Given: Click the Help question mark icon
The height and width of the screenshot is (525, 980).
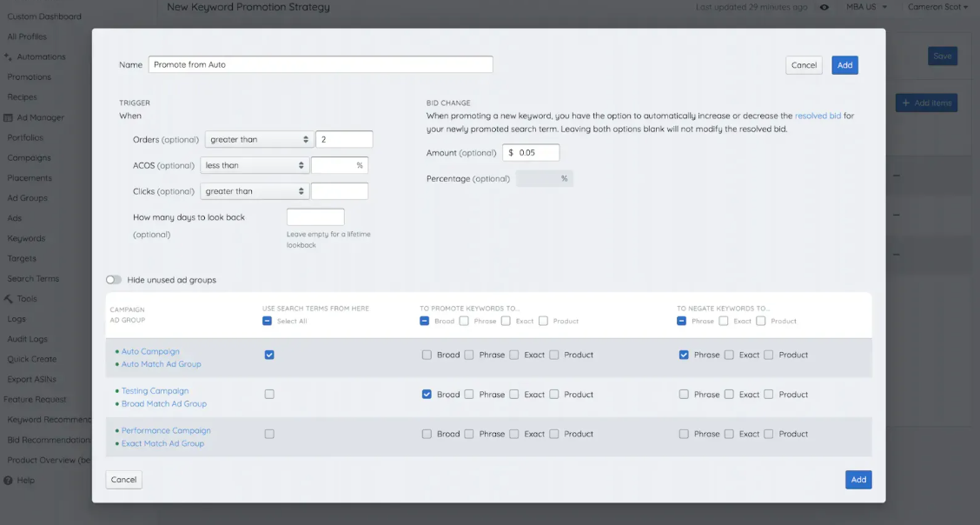Looking at the screenshot, I should pyautogui.click(x=8, y=481).
